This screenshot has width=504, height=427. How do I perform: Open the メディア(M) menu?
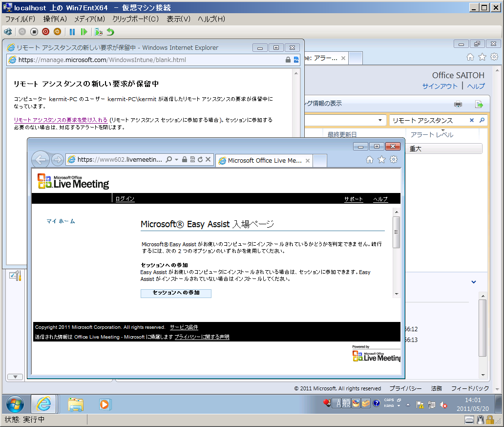(89, 19)
